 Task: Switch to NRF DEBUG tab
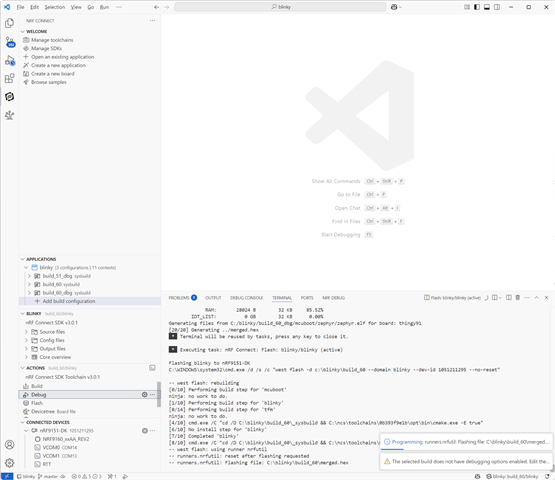point(333,298)
